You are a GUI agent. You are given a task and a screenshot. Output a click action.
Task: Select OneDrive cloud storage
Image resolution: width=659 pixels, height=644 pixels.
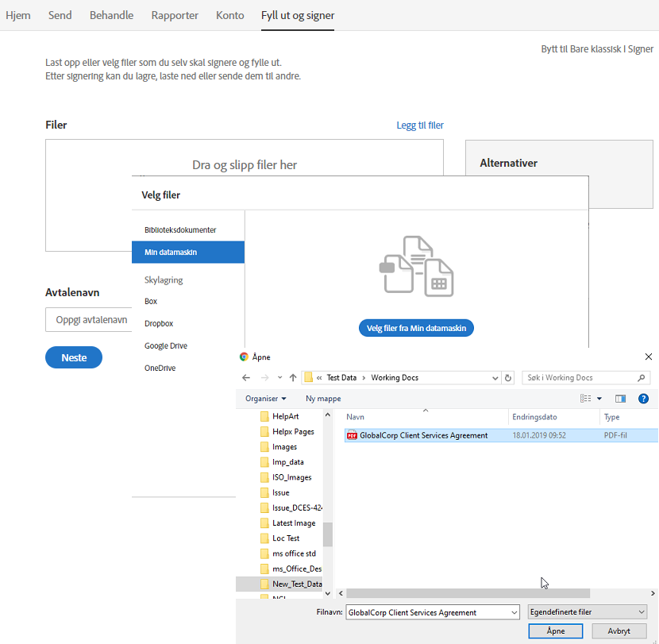point(160,368)
